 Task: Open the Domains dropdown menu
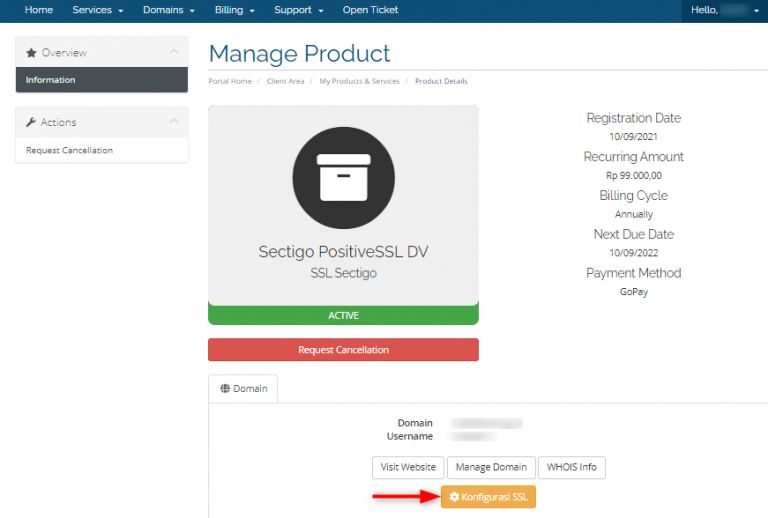tap(168, 10)
